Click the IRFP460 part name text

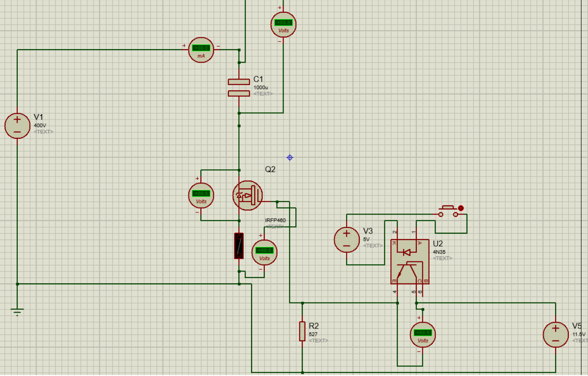[x=275, y=220]
